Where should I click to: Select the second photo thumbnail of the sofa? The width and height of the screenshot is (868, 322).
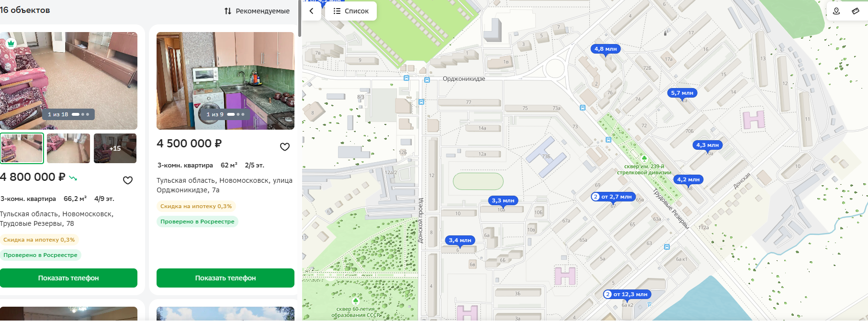(68, 148)
